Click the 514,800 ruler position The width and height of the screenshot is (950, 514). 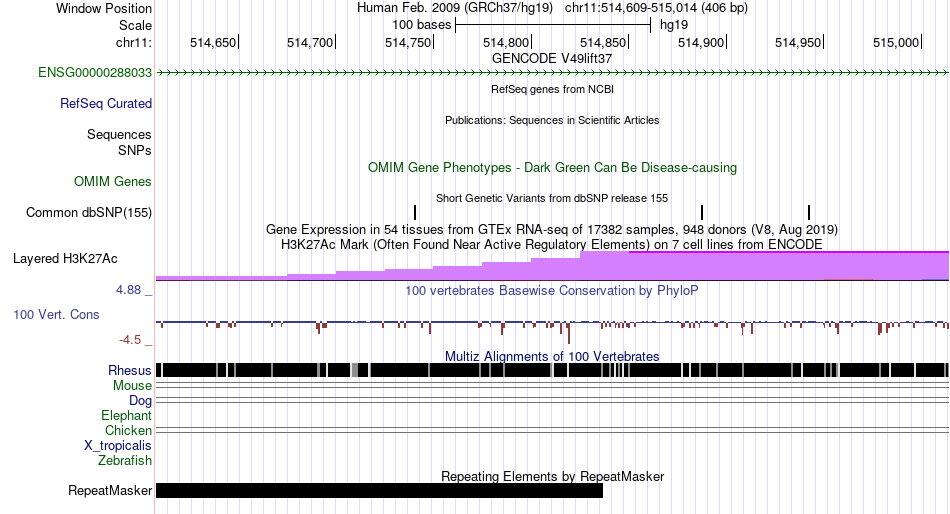pyautogui.click(x=507, y=42)
